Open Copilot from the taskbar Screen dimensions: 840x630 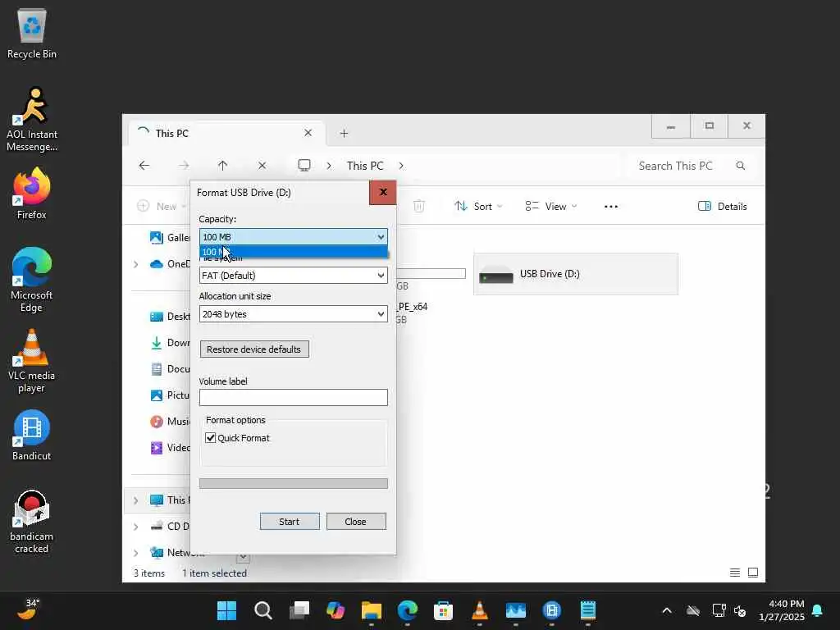click(336, 610)
